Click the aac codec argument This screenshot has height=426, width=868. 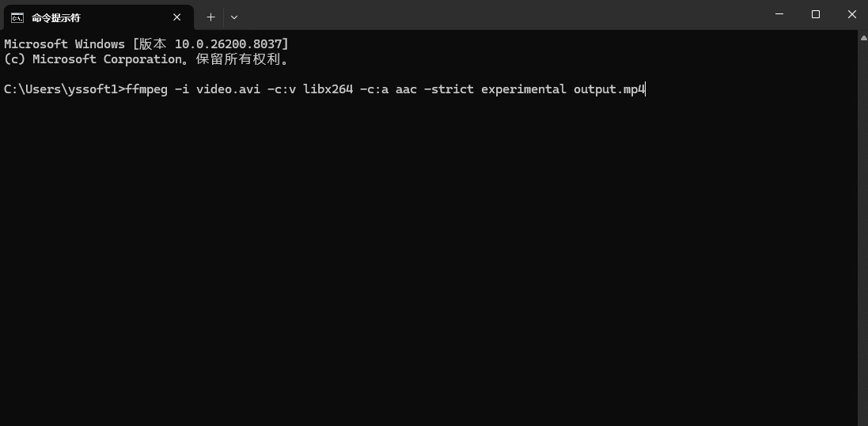(406, 89)
